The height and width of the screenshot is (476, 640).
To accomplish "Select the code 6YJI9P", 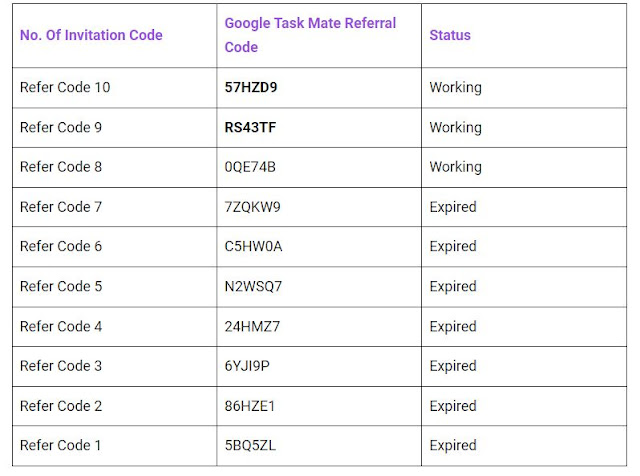I will pyautogui.click(x=247, y=366).
